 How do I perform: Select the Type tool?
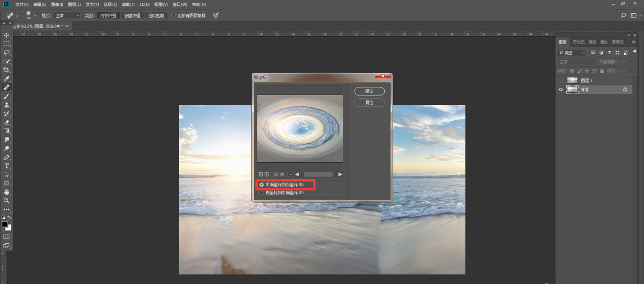tap(7, 166)
